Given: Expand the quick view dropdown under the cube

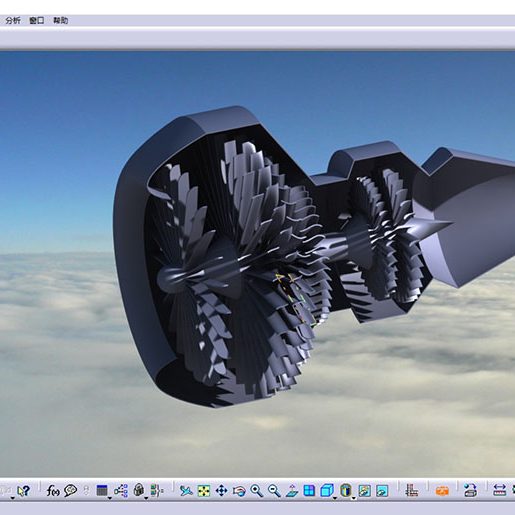Looking at the screenshot, I should pos(335,498).
